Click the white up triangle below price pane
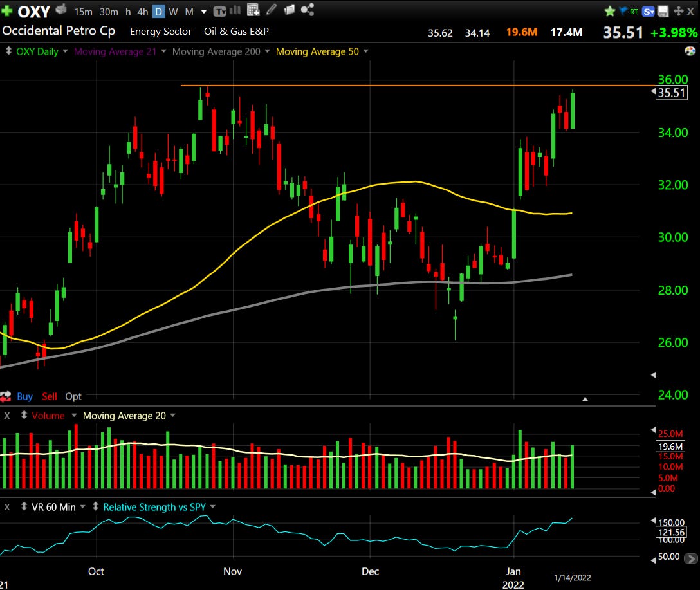This screenshot has height=590, width=700. point(585,399)
